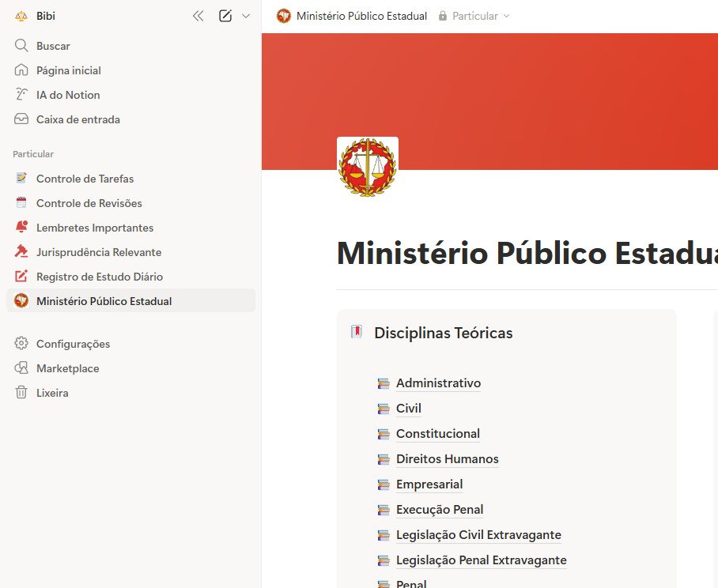Select Página inicial in the sidebar
718x588 pixels.
[69, 70]
